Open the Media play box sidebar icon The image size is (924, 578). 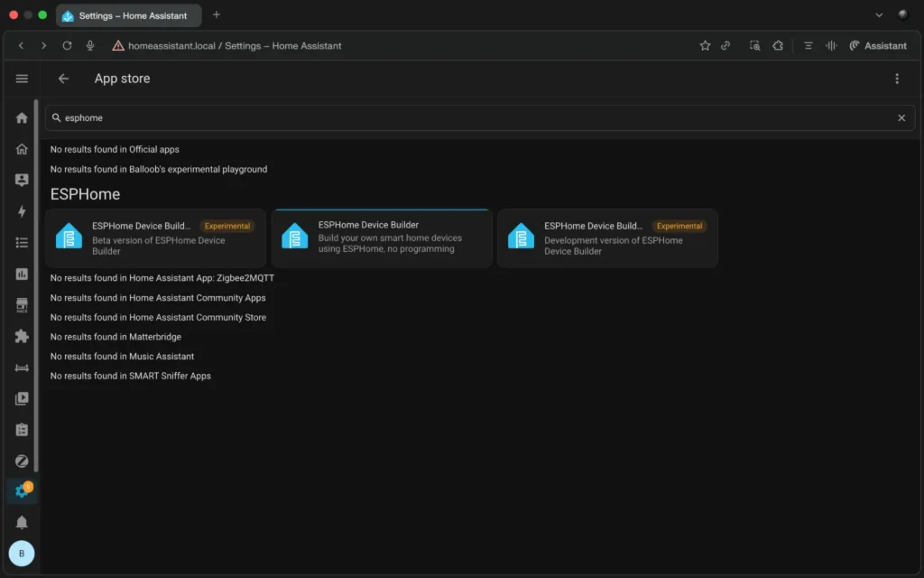[x=22, y=398]
